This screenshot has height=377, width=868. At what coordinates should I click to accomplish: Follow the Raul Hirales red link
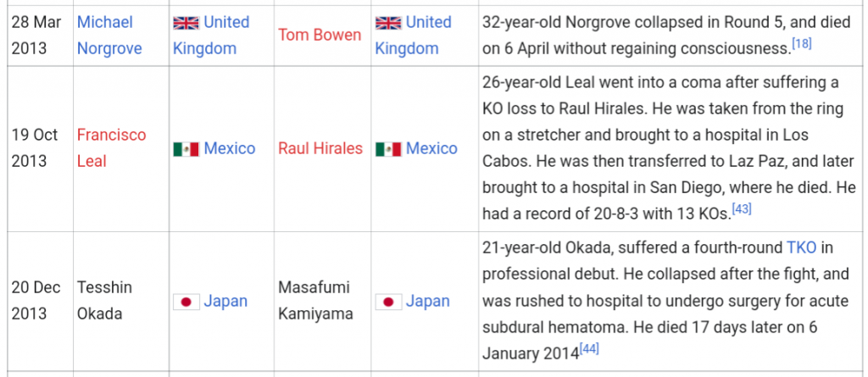(x=320, y=148)
